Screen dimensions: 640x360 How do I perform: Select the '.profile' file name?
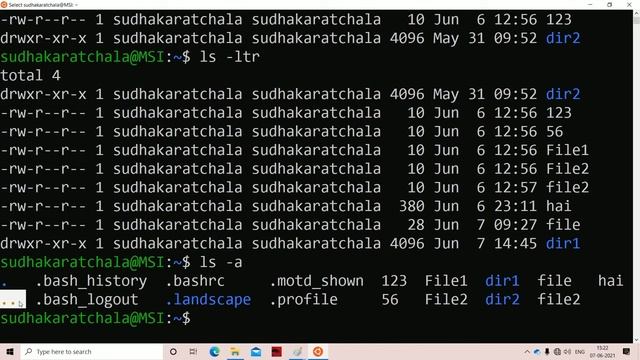(x=303, y=300)
